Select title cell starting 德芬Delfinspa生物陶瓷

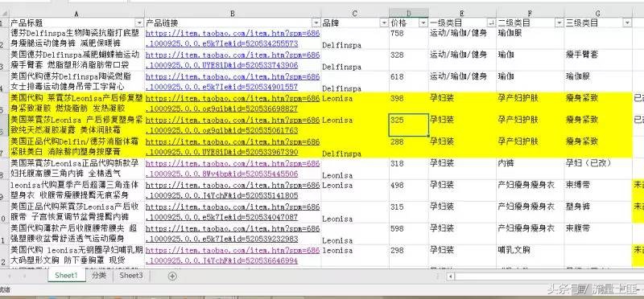(76, 39)
